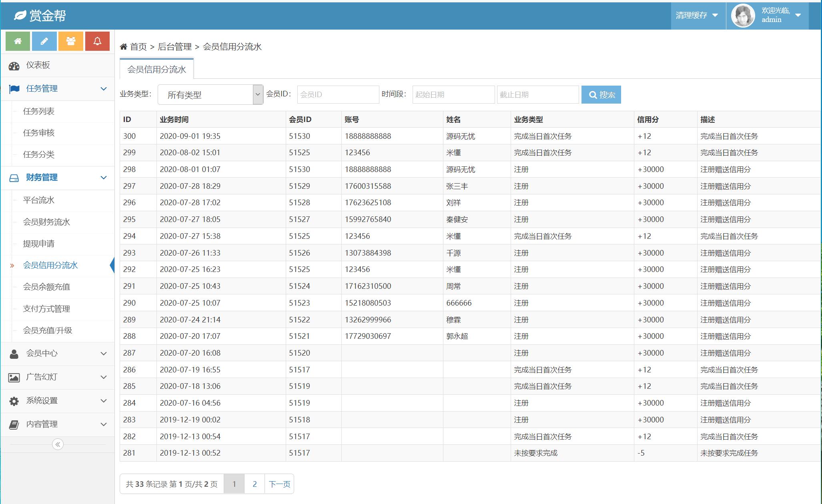Click the green home shortcut icon
This screenshot has width=822, height=504.
pyautogui.click(x=18, y=41)
